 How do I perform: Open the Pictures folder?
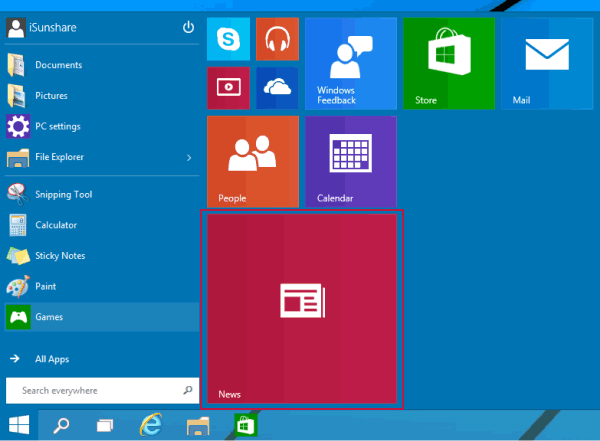click(102, 95)
